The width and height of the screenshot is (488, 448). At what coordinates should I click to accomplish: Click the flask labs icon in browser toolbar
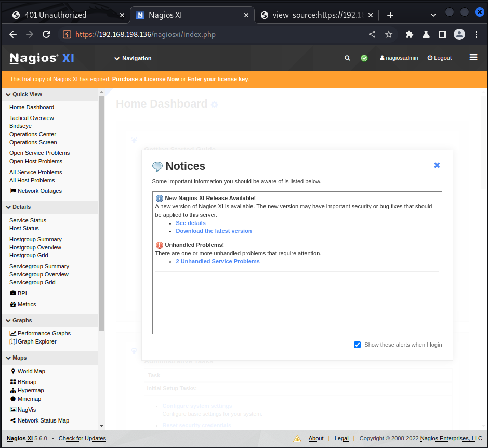point(426,34)
